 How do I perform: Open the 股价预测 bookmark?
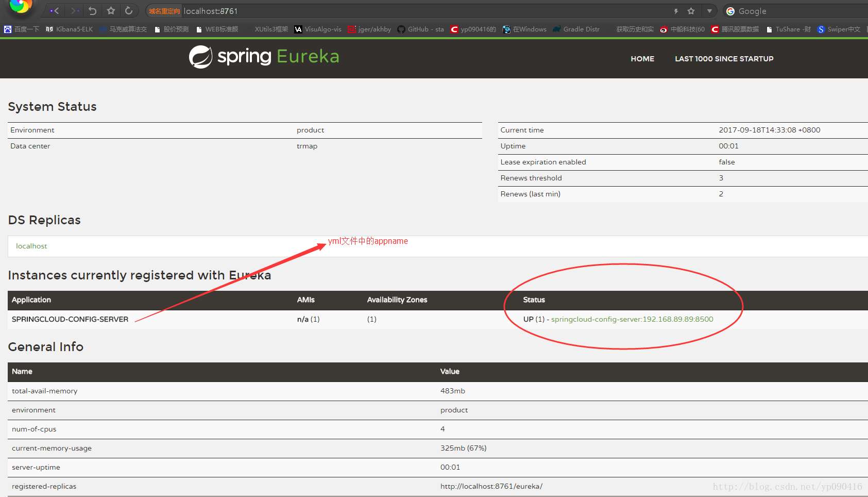point(172,29)
